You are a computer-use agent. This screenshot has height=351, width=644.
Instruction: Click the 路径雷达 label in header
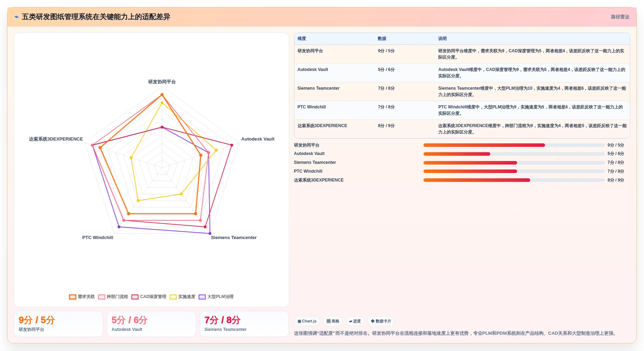(620, 17)
